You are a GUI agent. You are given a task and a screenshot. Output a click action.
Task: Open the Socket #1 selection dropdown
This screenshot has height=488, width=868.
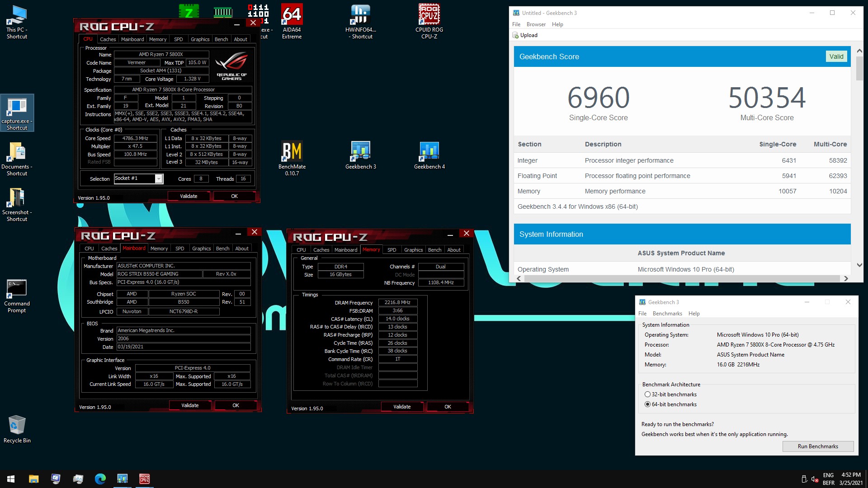159,178
